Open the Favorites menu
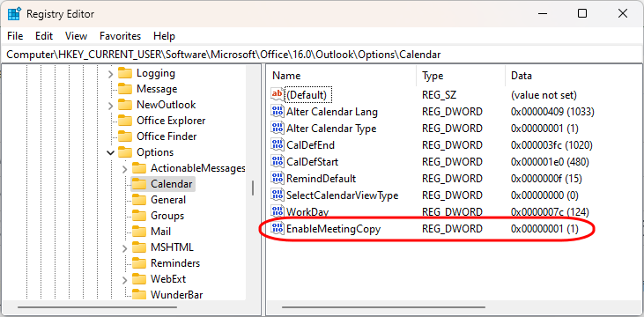 (x=121, y=36)
